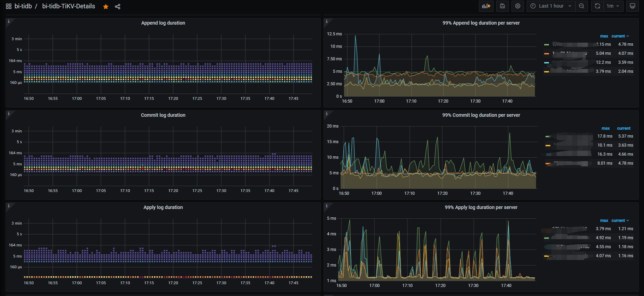This screenshot has height=296, width=644.
Task: Click the green color swatch in Append legend
Action: pos(547,45)
